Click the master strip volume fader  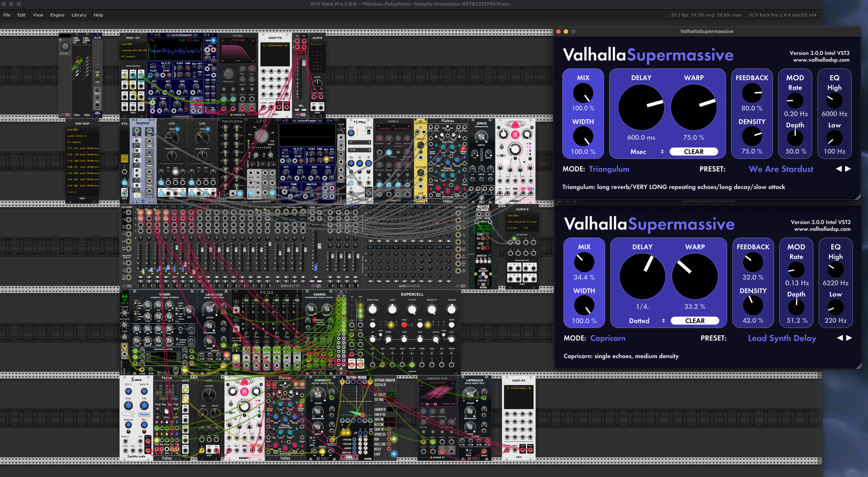click(319, 246)
